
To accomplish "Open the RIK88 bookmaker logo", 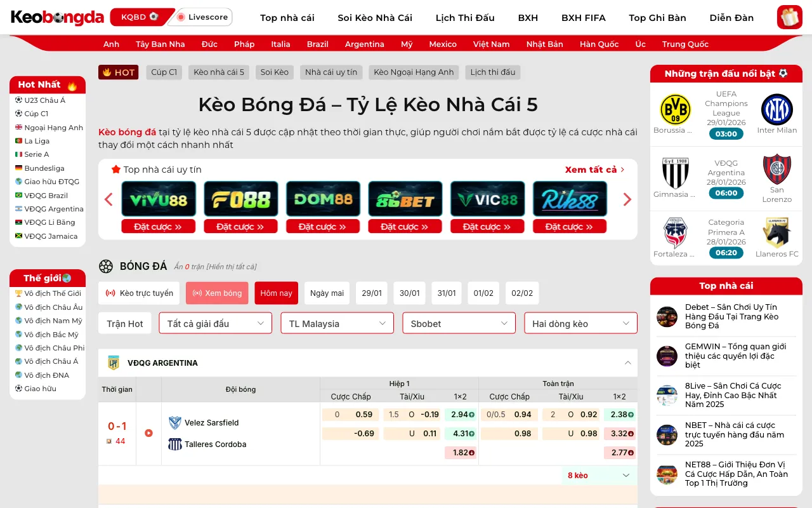I will point(570,199).
